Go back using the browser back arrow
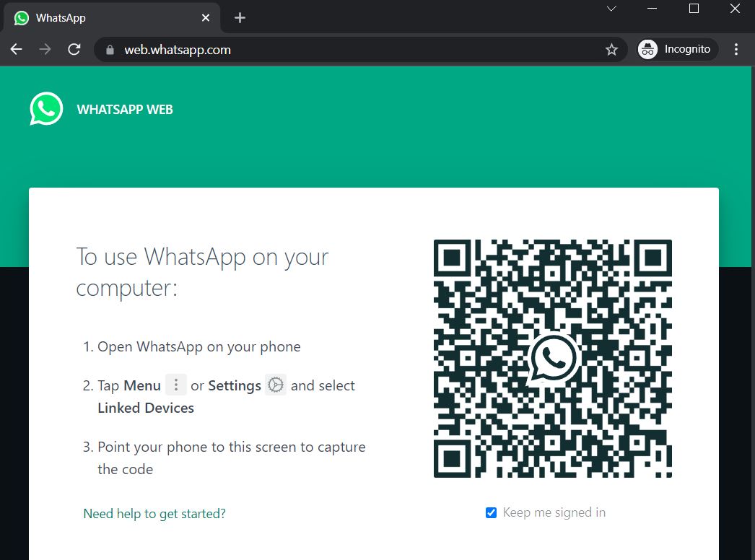Viewport: 755px width, 560px height. tap(17, 49)
